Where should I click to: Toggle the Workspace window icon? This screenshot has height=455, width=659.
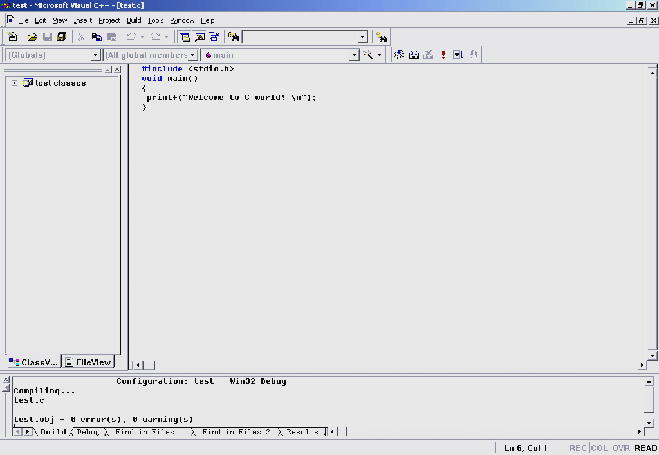click(185, 37)
